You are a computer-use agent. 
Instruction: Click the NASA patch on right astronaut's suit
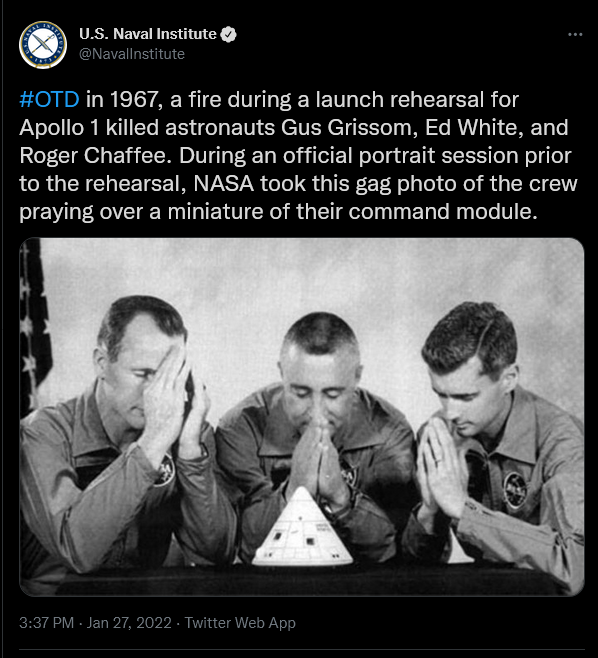(x=515, y=490)
